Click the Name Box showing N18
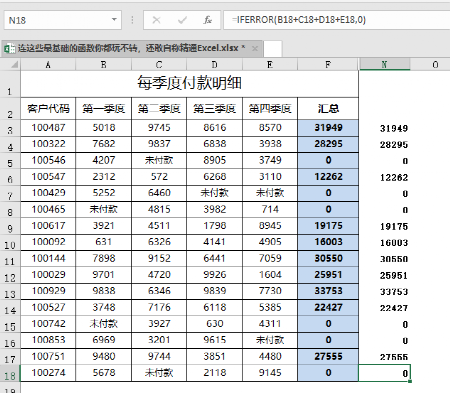 [63, 20]
